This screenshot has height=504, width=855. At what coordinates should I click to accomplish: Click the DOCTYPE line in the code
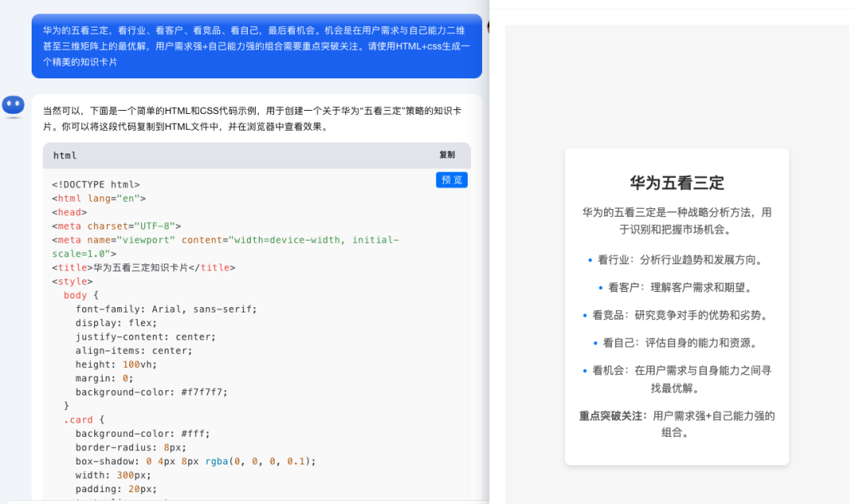pos(96,184)
